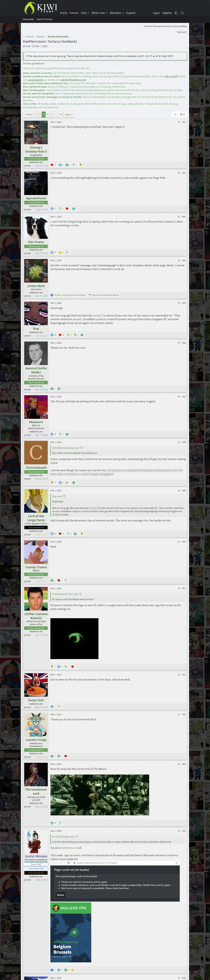210x980 pixels.
Task: Click the Register link
Action: tap(167, 13)
